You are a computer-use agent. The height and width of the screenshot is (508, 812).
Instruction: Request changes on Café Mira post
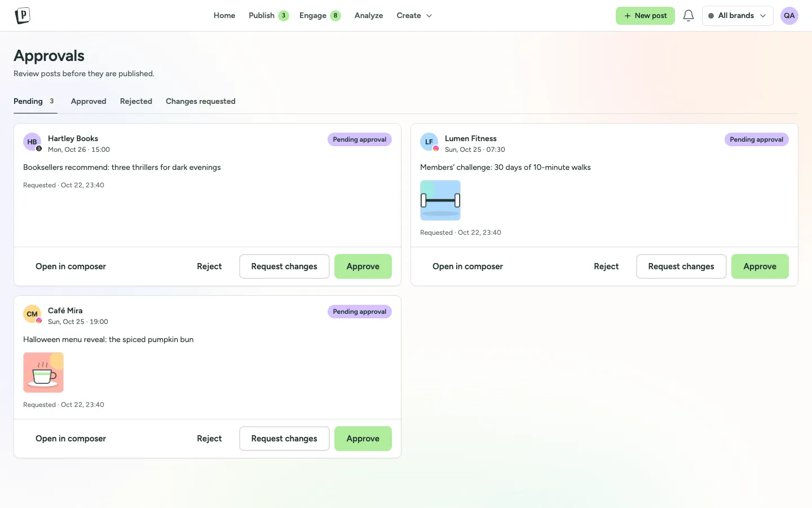[x=284, y=439]
